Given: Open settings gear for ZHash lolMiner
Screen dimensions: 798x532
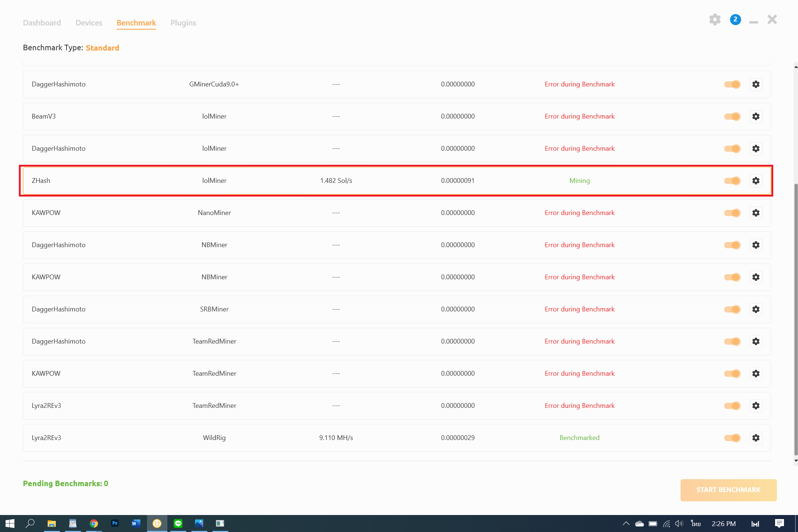Looking at the screenshot, I should tap(756, 181).
